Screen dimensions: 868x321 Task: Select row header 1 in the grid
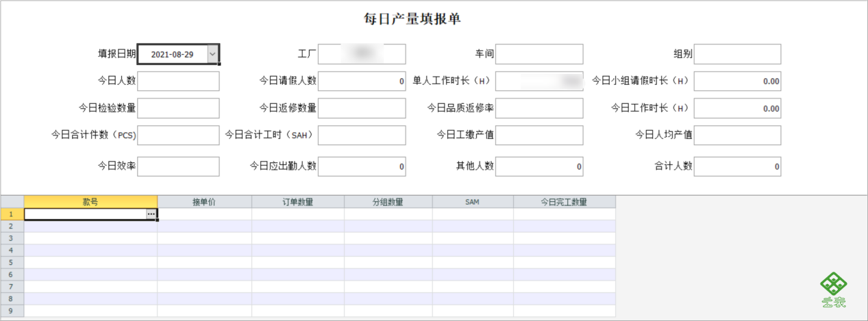coord(12,214)
